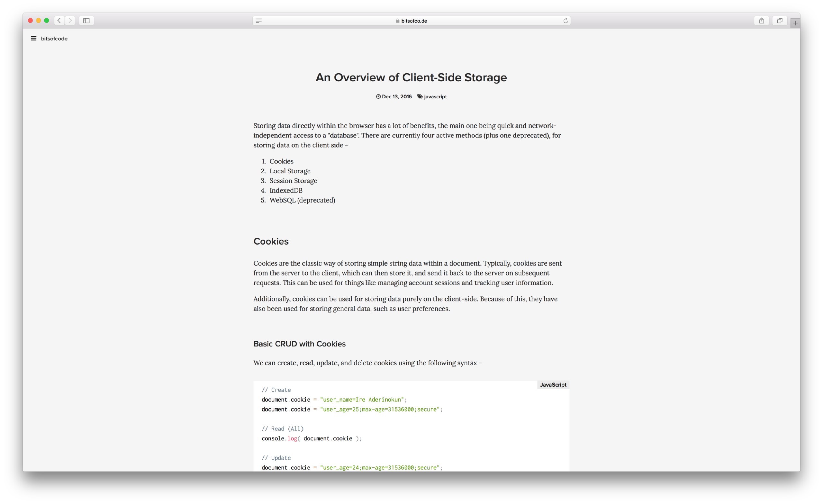Click the padlock icon in address bar
The height and width of the screenshot is (504, 823).
click(397, 21)
